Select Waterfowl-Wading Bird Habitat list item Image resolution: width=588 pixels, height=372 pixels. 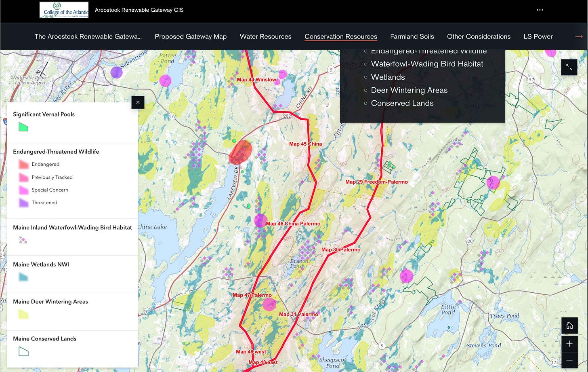coord(427,64)
